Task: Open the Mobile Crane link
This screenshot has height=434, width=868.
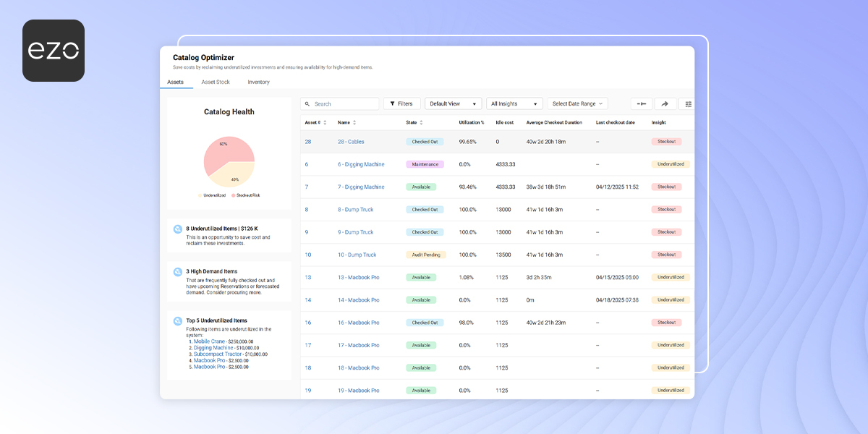Action: [x=208, y=341]
